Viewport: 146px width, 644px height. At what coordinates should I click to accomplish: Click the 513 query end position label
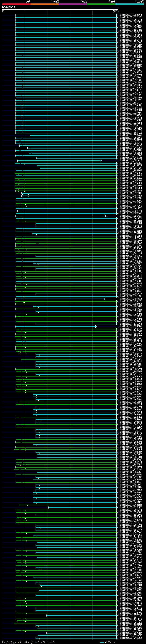pos(115,11)
